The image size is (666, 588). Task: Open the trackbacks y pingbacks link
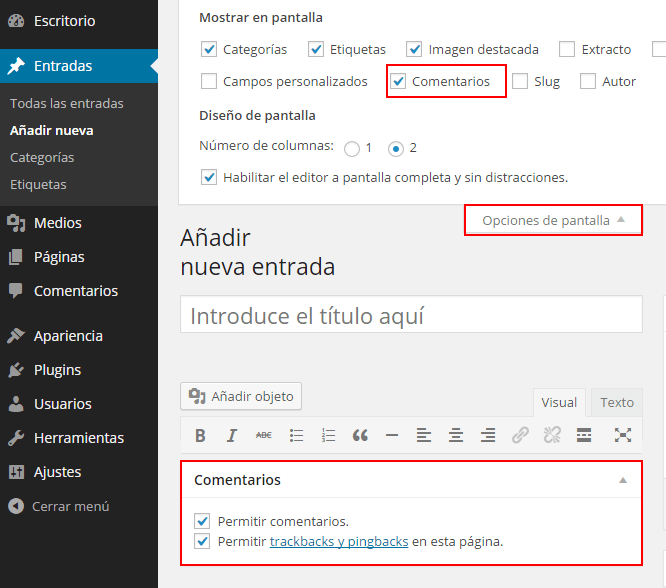tap(339, 542)
